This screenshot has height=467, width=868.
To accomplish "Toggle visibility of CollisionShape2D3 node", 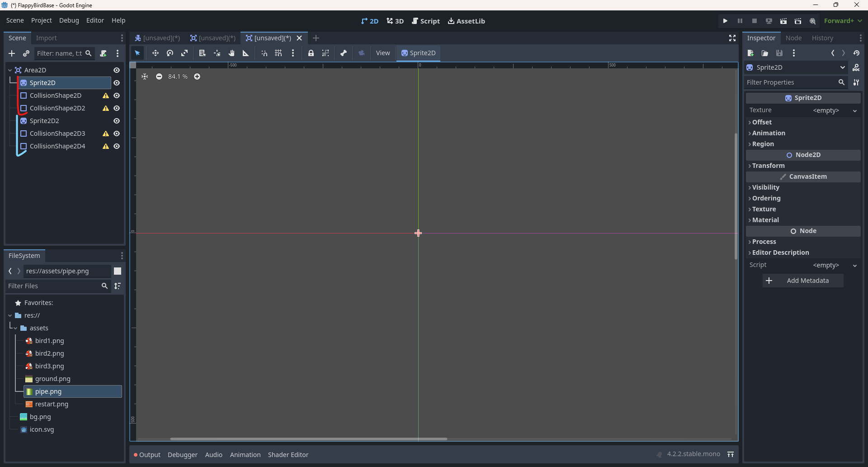I will 117,133.
